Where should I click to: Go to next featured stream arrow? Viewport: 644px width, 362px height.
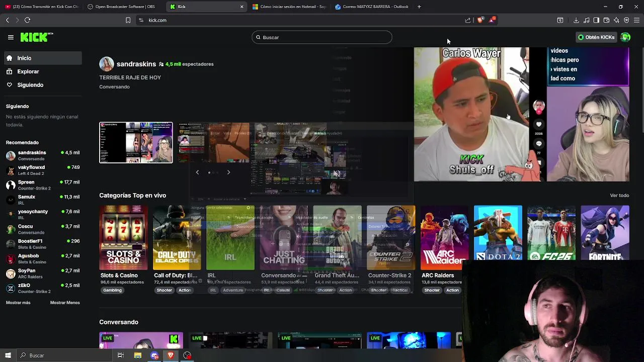coord(228,172)
